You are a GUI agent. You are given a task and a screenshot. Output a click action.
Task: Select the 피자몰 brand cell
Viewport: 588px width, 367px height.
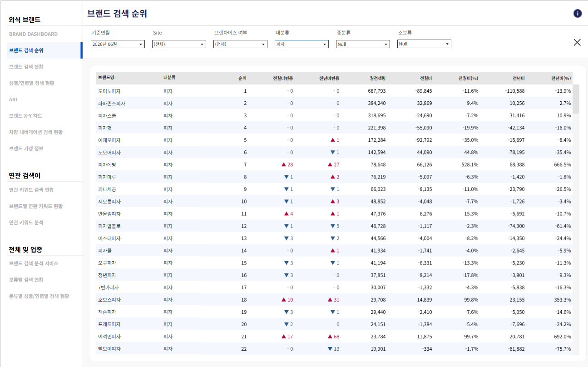(x=104, y=251)
